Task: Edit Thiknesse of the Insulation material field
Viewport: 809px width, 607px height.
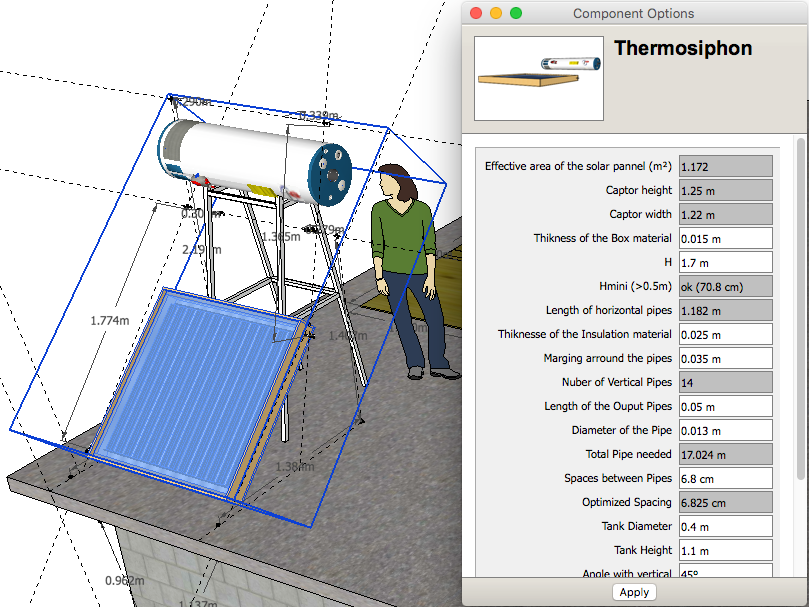Action: coord(725,334)
